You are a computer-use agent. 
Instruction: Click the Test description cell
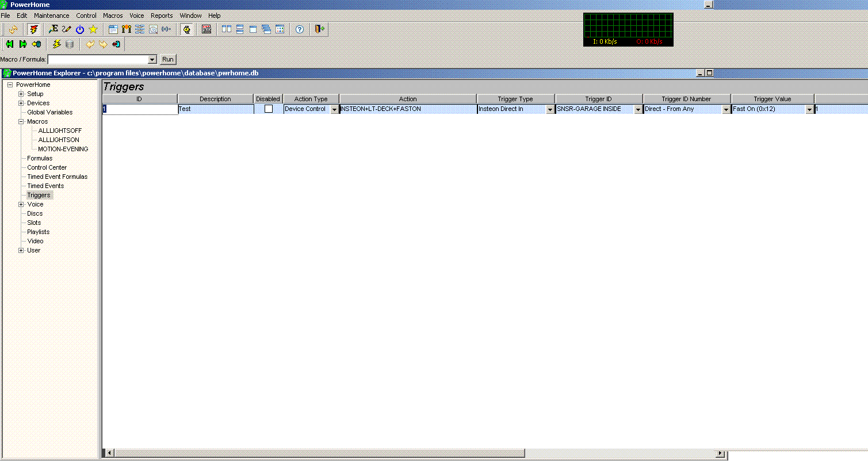216,109
